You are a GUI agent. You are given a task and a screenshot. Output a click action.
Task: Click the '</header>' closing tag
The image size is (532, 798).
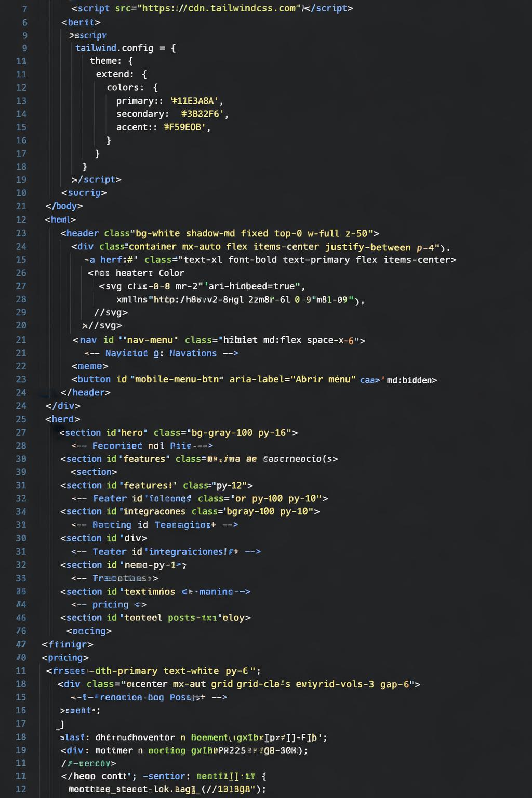[86, 393]
